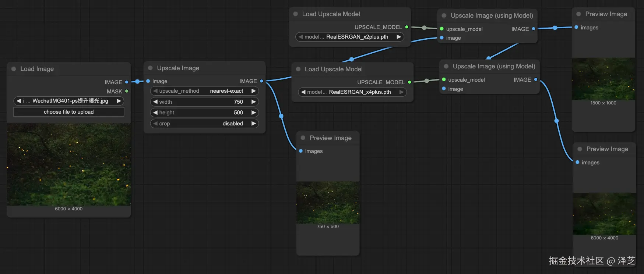The image size is (644, 274).
Task: Click the images input socket of the 750 × 500 preview node
Action: click(x=301, y=151)
